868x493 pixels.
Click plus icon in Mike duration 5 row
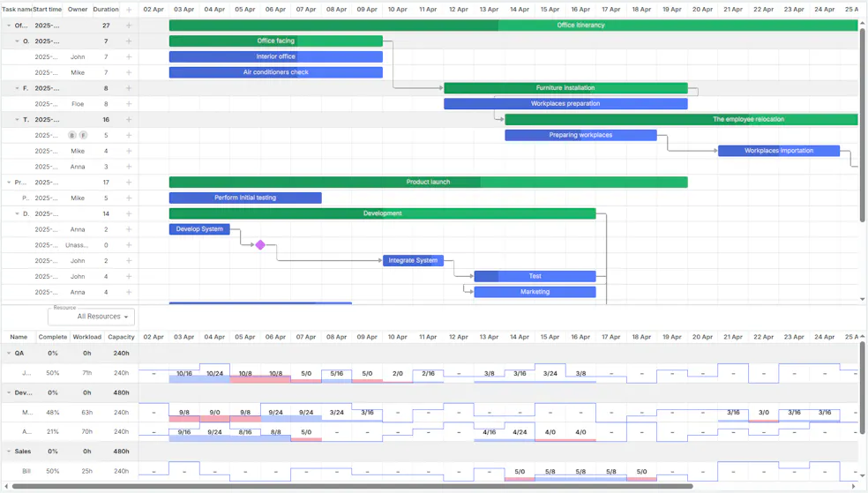[x=129, y=198]
